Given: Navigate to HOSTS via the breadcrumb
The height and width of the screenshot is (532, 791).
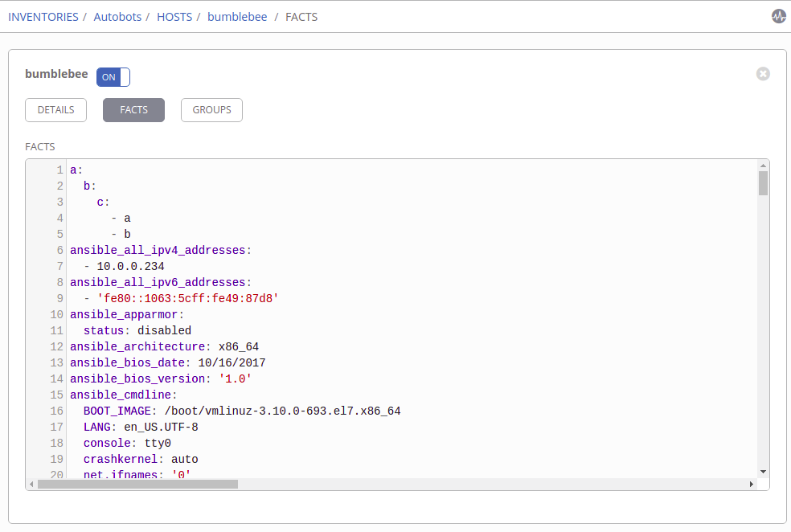Looking at the screenshot, I should pos(174,17).
